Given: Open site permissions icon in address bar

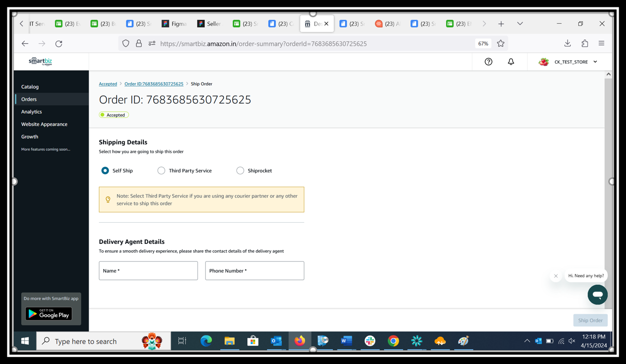Looking at the screenshot, I should (152, 43).
